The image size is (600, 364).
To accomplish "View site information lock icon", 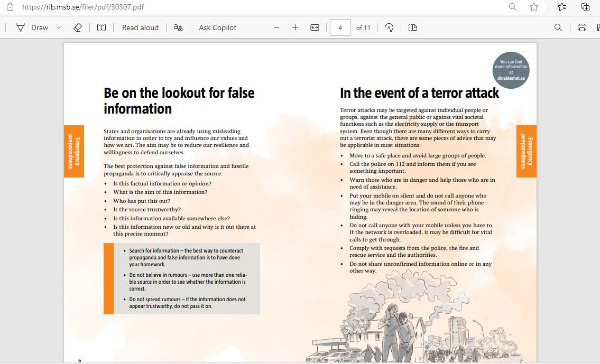I will (x=10, y=7).
